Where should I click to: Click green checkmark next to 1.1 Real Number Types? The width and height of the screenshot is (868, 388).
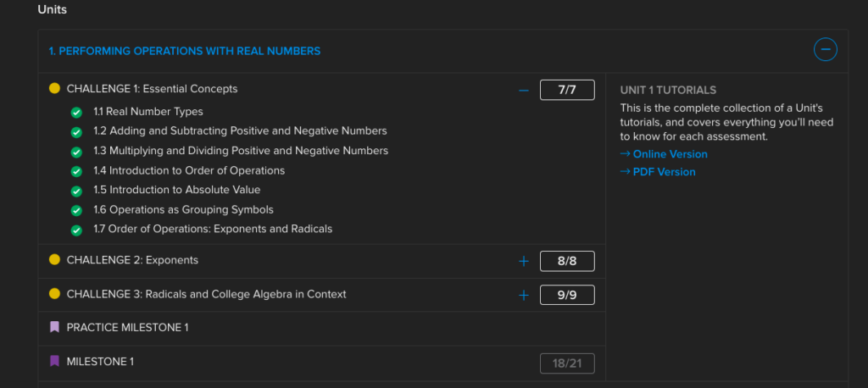pos(76,113)
